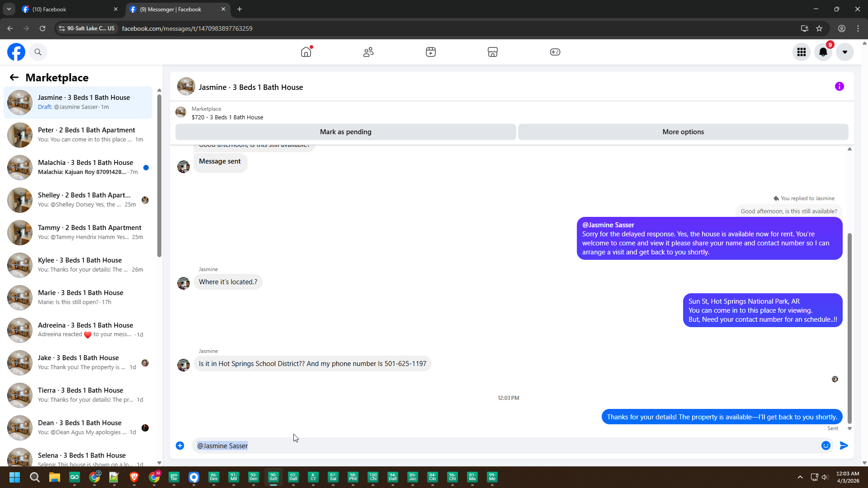
Task: Close the (10) Facebook tab
Action: pos(116,9)
